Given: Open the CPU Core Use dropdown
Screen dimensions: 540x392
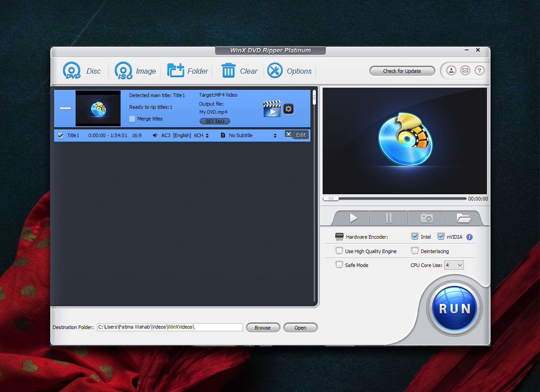Looking at the screenshot, I should tap(454, 265).
